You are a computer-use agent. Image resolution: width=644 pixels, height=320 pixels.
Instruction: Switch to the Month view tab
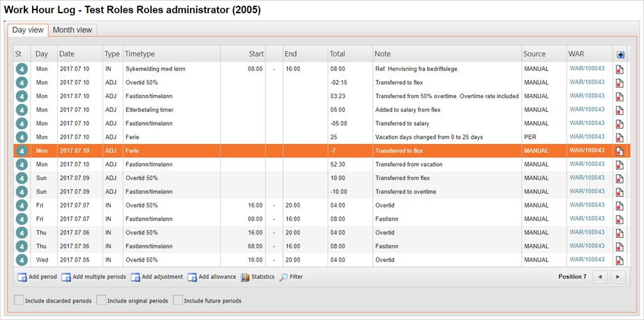(x=72, y=30)
